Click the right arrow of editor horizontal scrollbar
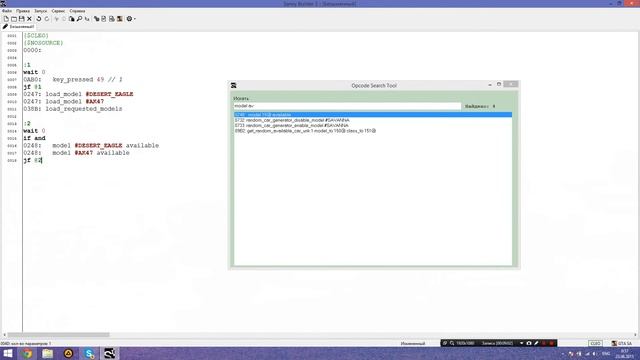Screen dimensions: 640x360 coord(635,335)
